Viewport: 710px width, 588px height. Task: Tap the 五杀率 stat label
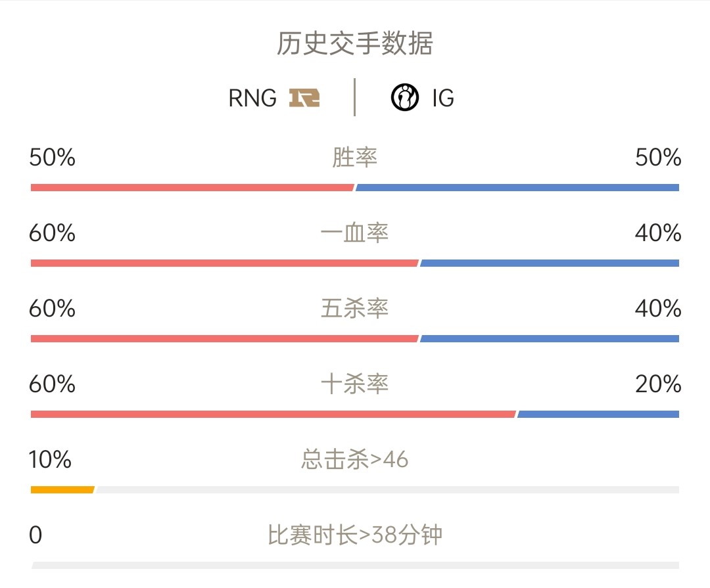[354, 308]
